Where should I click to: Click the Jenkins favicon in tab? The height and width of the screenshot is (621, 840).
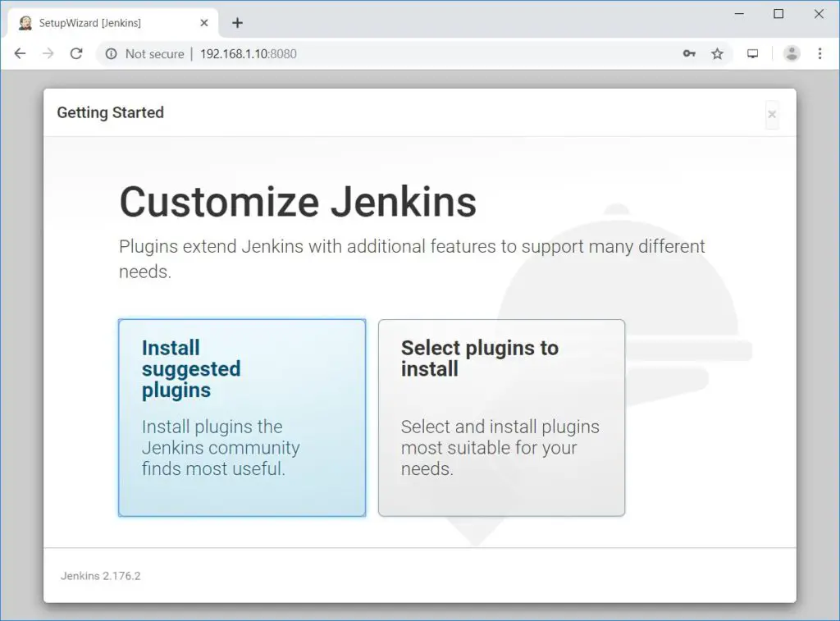(x=25, y=22)
